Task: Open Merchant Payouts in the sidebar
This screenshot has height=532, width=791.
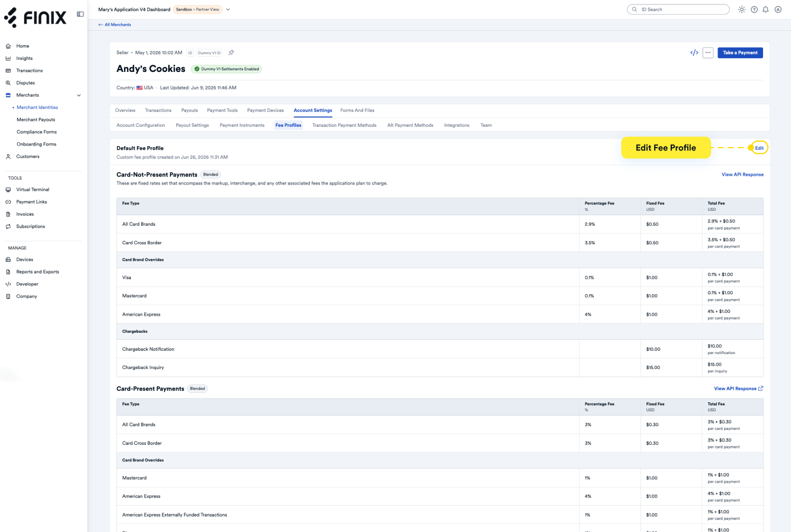Action: (x=36, y=120)
